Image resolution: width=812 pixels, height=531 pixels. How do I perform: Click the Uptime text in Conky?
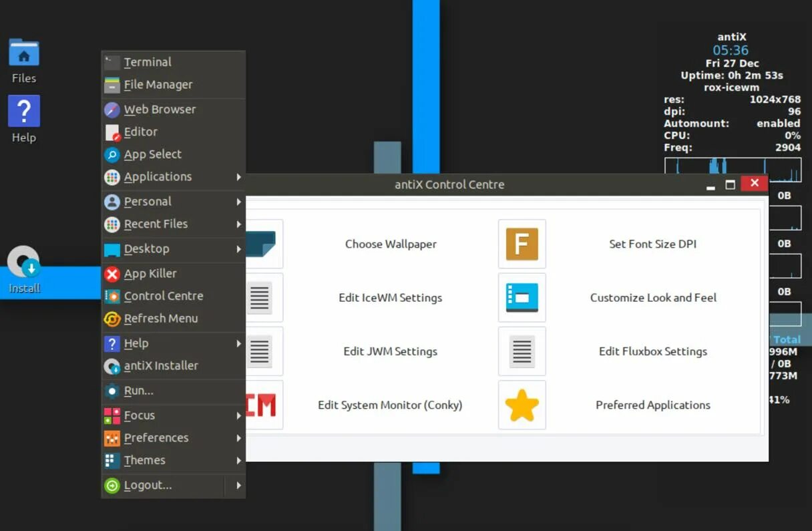click(x=732, y=75)
